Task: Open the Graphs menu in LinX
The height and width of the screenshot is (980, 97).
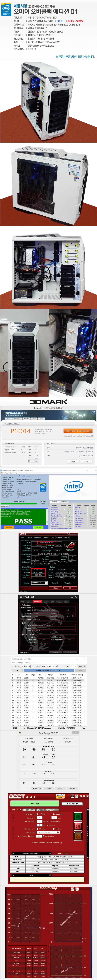Action: tap(28, 662)
